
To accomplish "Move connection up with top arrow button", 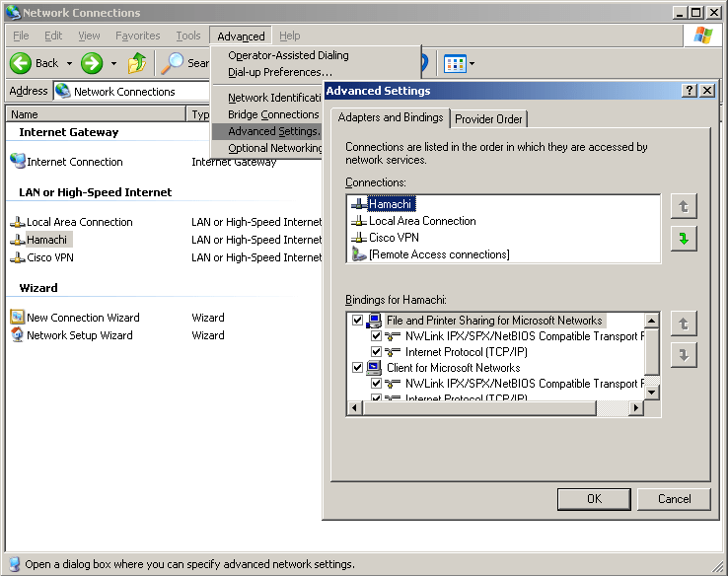I will coord(684,206).
